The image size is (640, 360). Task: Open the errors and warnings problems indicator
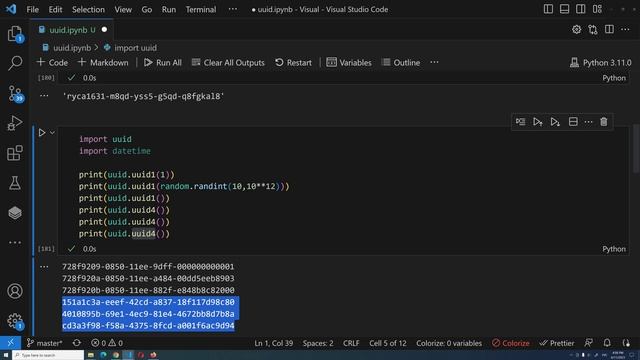107,343
